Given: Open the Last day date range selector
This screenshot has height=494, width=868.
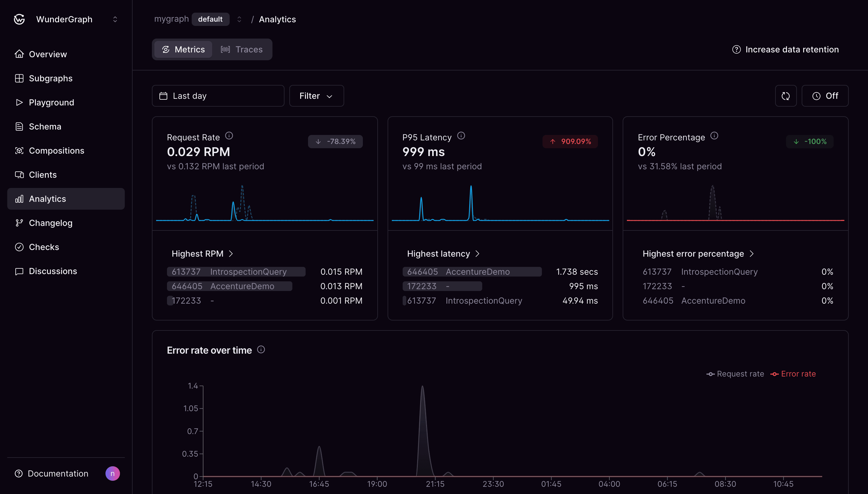Looking at the screenshot, I should pos(218,96).
